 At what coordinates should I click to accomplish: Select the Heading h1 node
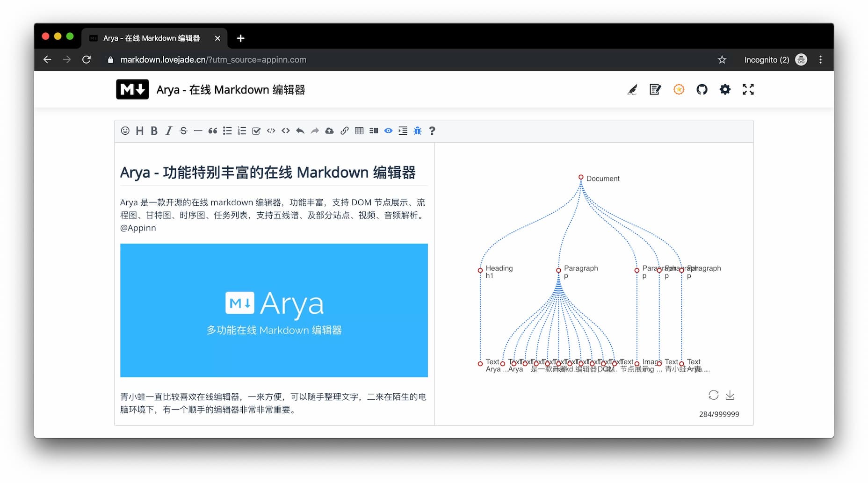[x=480, y=270]
